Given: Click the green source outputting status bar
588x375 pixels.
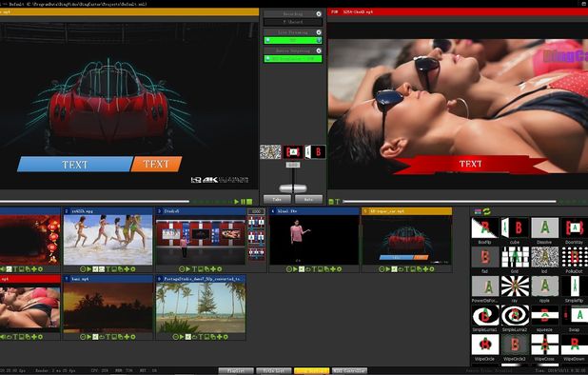Looking at the screenshot, I should 293,58.
